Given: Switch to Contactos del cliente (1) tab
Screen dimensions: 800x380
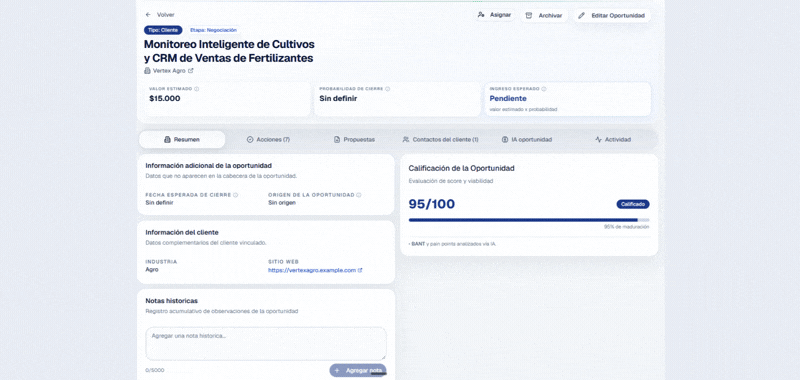Looking at the screenshot, I should tap(440, 139).
